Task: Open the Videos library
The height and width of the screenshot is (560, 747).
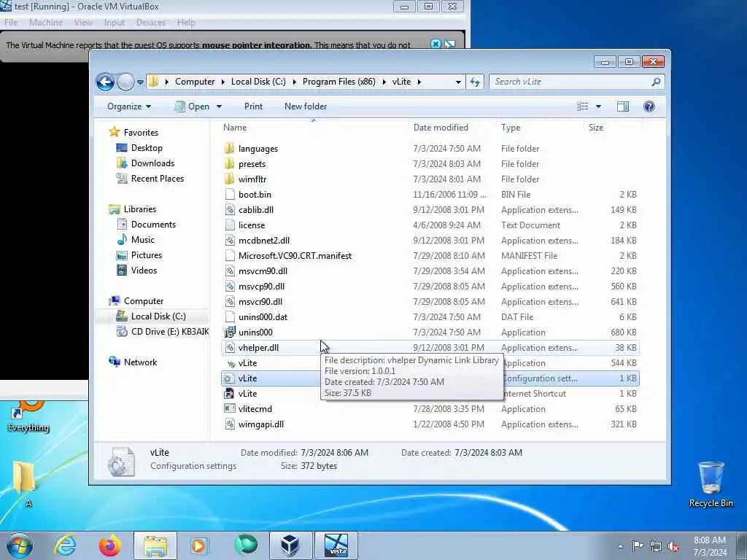Action: (144, 271)
